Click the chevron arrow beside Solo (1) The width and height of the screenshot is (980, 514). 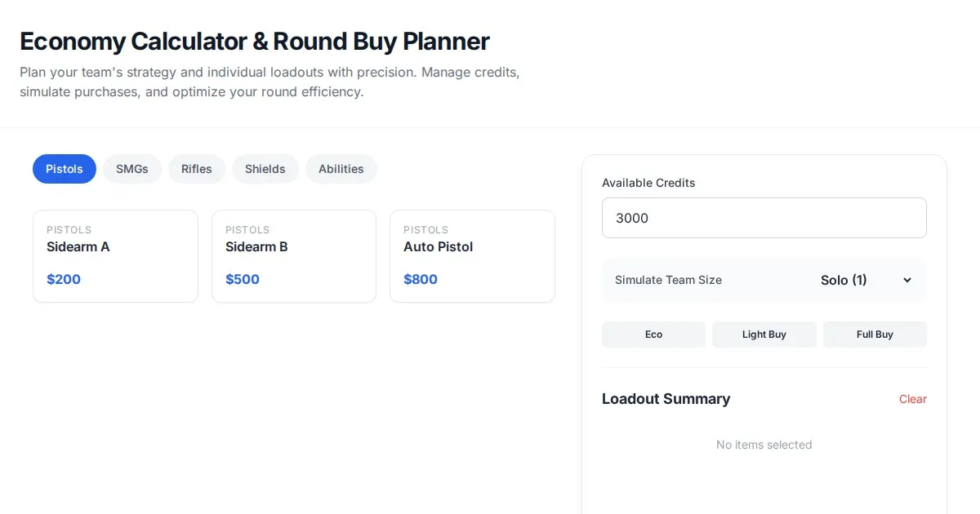tap(906, 280)
